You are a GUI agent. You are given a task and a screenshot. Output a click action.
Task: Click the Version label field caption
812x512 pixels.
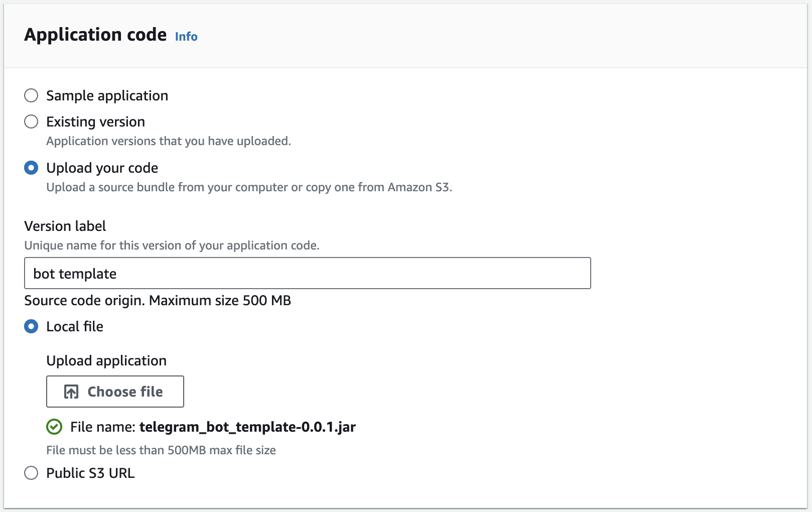[x=65, y=226]
